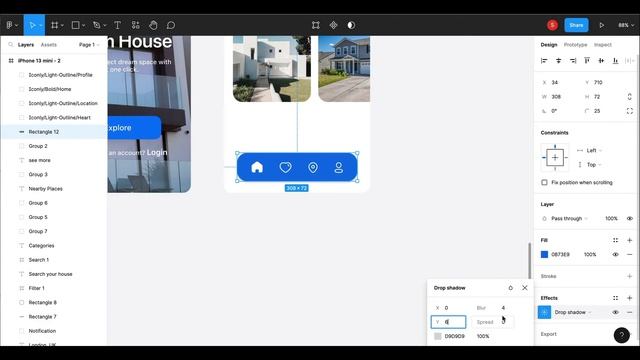Select the Pen tool

97,25
